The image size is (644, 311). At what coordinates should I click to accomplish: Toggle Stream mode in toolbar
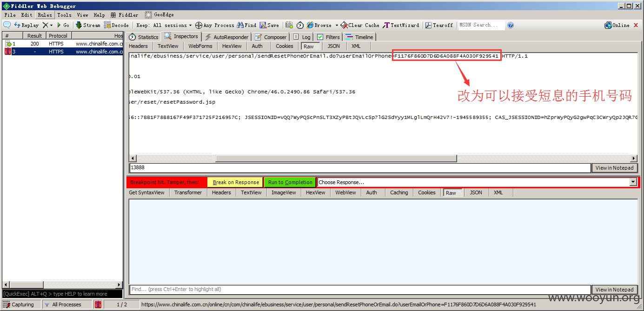[x=88, y=25]
